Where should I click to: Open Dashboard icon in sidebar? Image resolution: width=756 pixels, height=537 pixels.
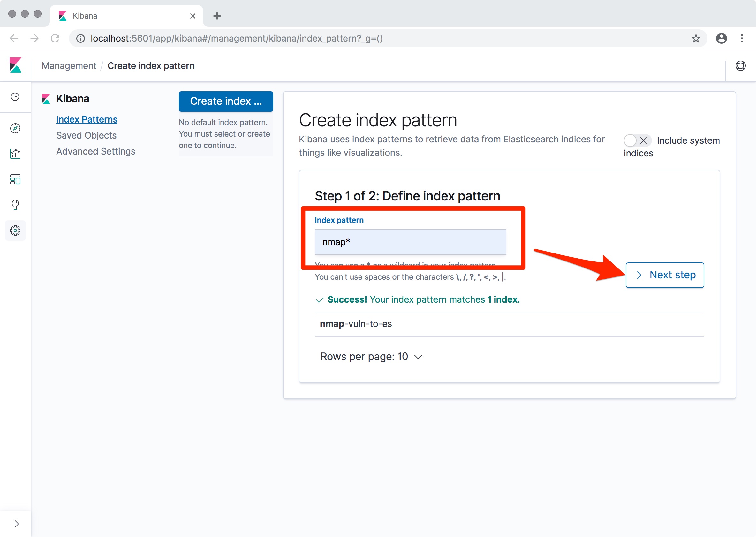point(15,179)
